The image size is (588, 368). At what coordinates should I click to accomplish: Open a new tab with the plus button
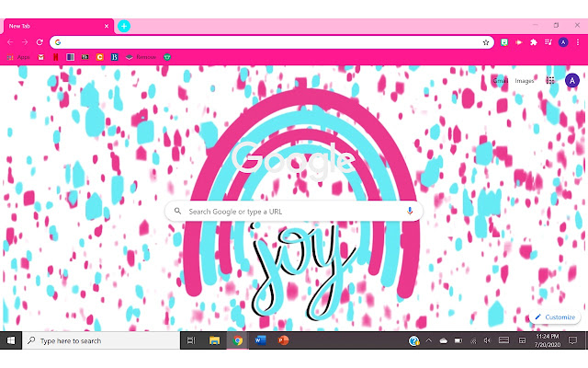coord(124,26)
